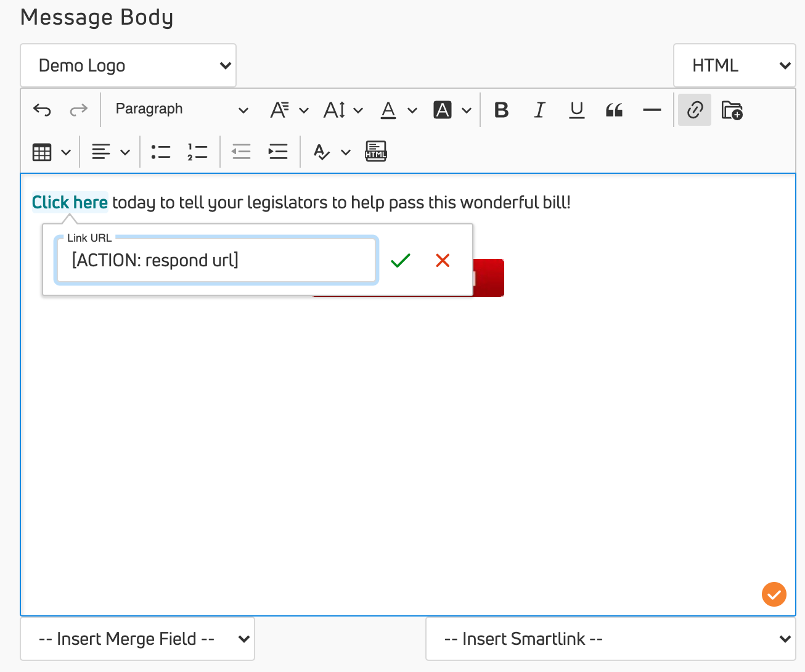Insert a block quote
Image resolution: width=805 pixels, height=672 pixels.
[x=614, y=110]
